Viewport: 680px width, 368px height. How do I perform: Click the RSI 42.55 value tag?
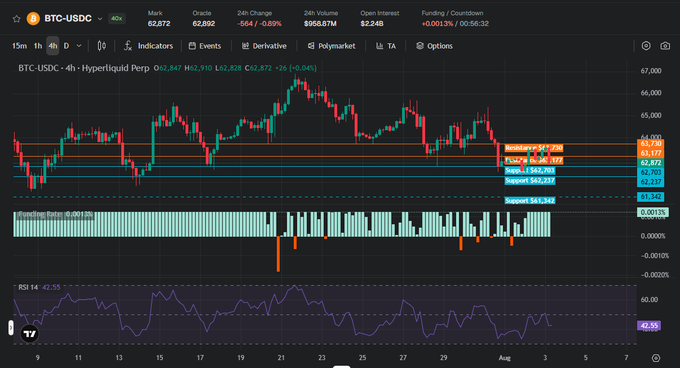pos(649,326)
